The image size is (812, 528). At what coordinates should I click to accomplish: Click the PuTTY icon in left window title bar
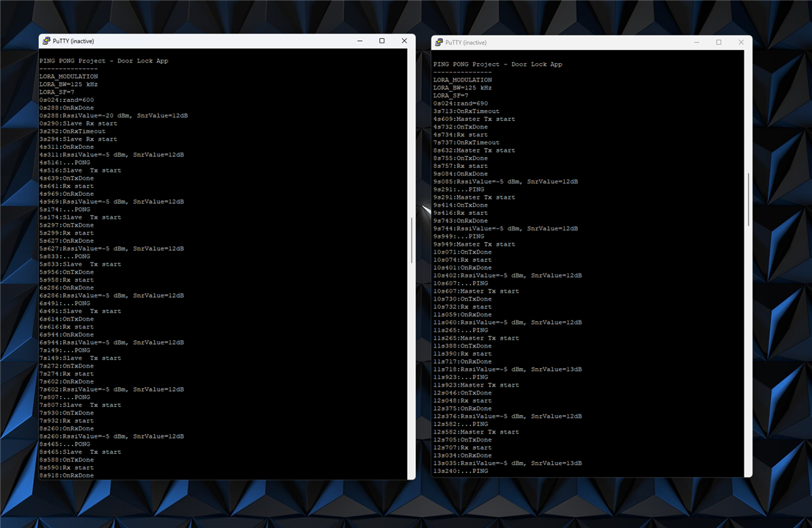tap(46, 41)
